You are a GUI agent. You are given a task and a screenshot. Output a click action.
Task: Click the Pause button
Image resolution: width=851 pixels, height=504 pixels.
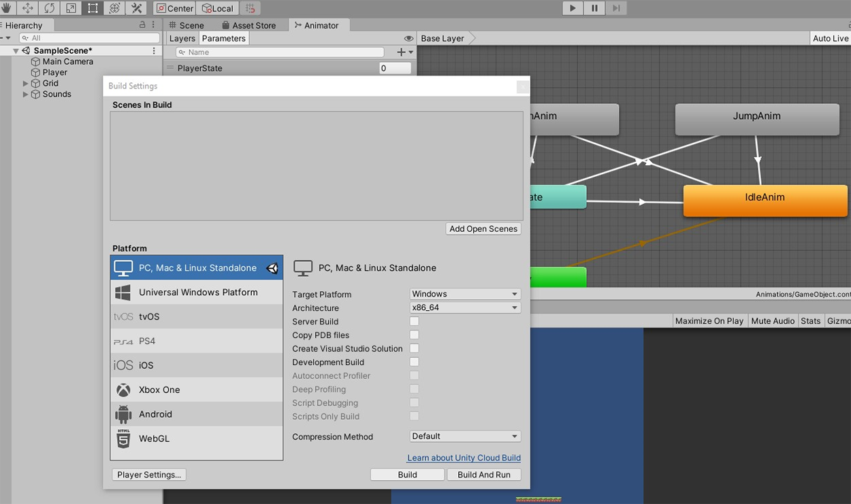click(x=594, y=8)
